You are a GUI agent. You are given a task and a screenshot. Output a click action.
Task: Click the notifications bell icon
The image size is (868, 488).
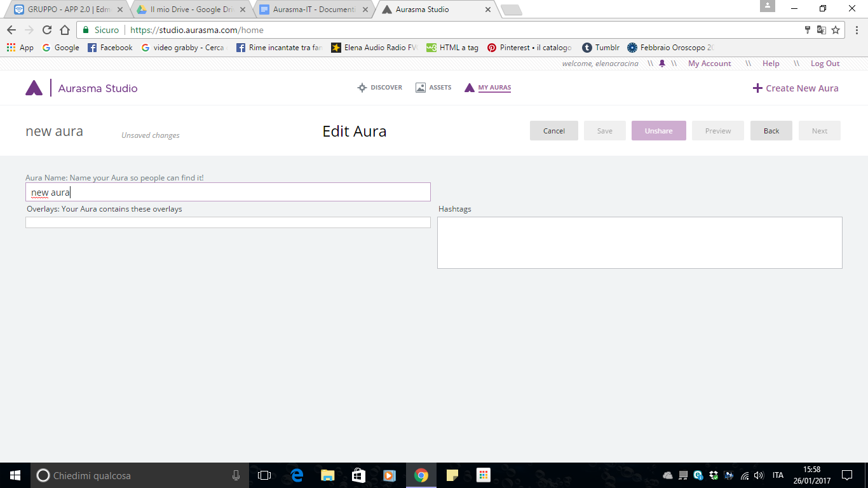[x=662, y=64]
